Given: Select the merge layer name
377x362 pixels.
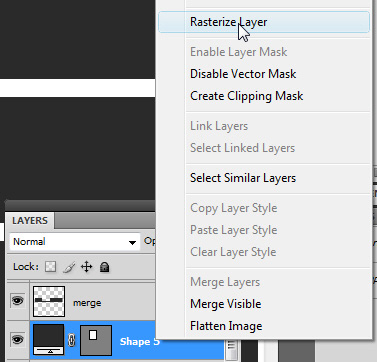Looking at the screenshot, I should coord(87,303).
